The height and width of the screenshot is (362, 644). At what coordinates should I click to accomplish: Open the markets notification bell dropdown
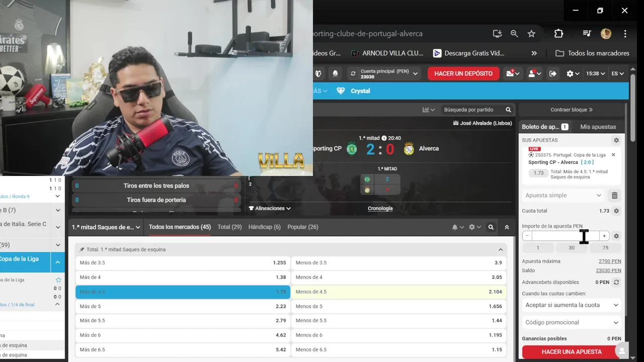point(457,227)
